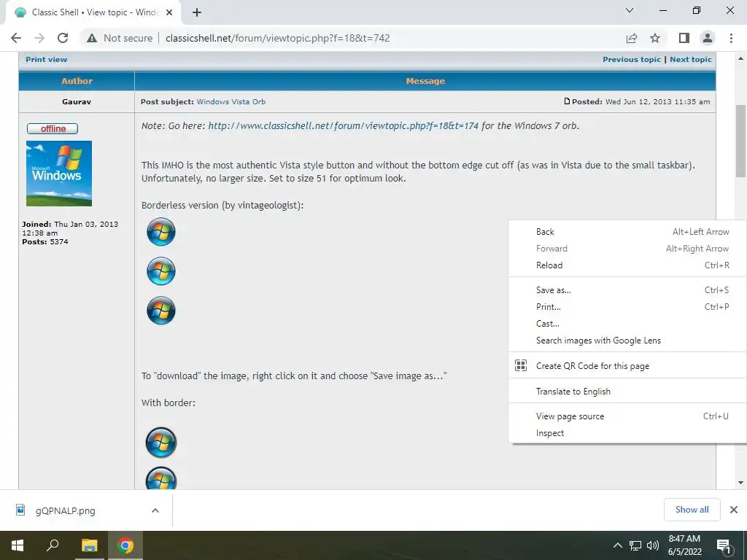Click the Message column header
747x560 pixels.
click(x=425, y=81)
